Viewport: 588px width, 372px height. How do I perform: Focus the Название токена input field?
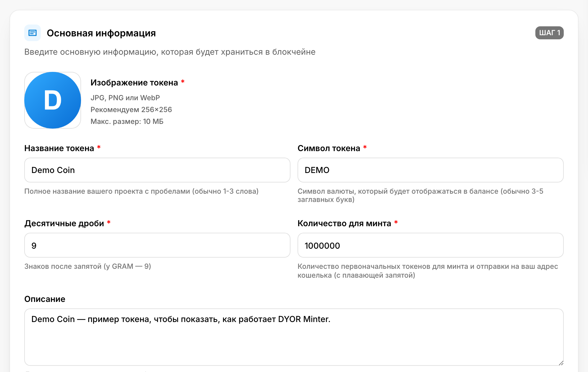pos(157,170)
